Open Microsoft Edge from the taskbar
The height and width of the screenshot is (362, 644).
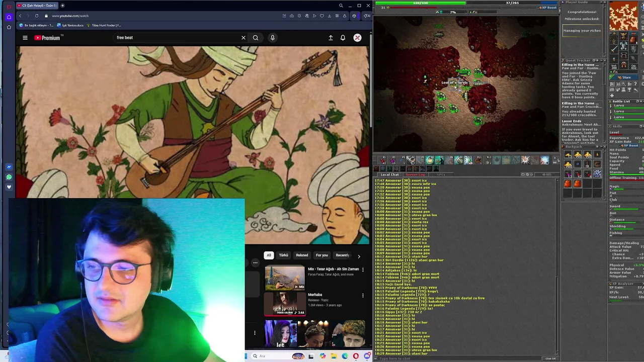[345, 356]
